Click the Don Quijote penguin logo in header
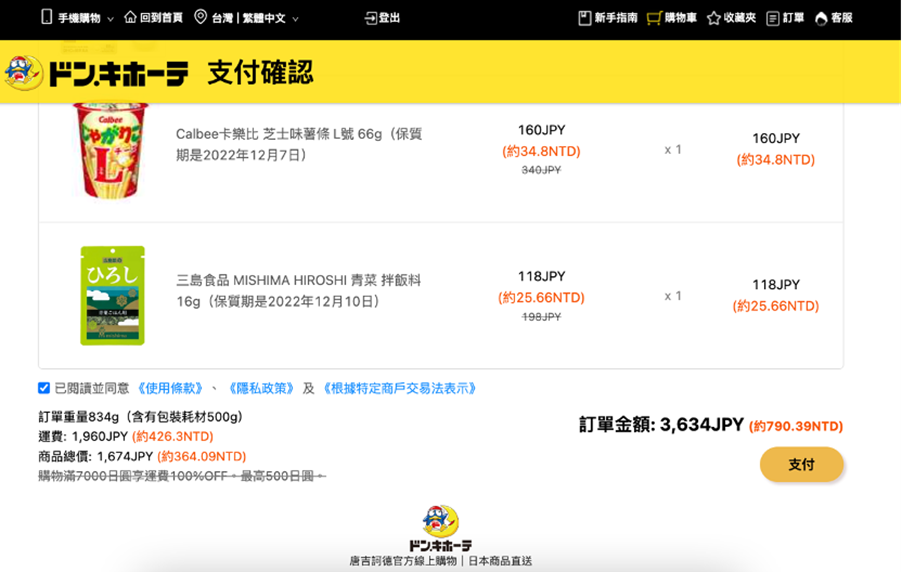Image resolution: width=902 pixels, height=572 pixels. 23,73
